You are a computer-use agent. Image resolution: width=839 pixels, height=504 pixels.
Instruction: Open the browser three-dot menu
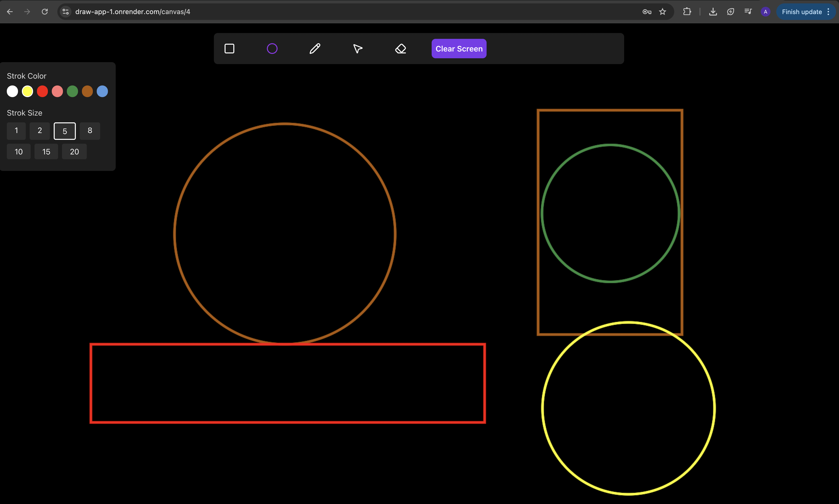pos(829,11)
